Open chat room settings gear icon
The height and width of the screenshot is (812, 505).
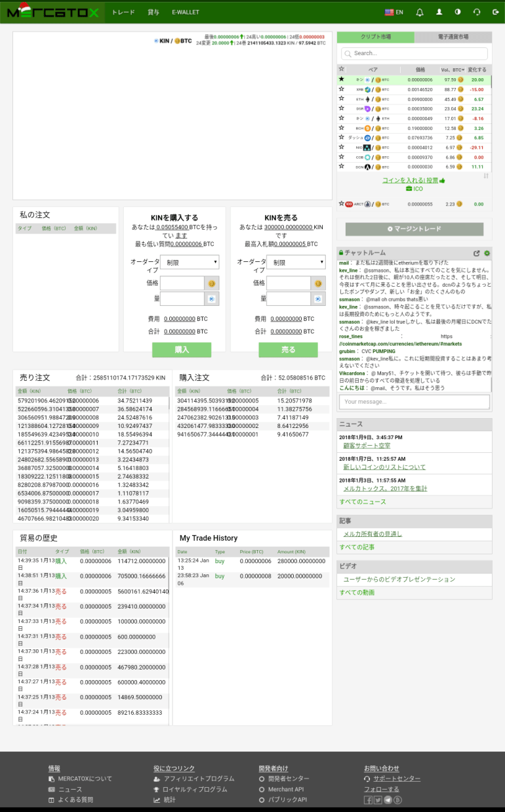(487, 253)
